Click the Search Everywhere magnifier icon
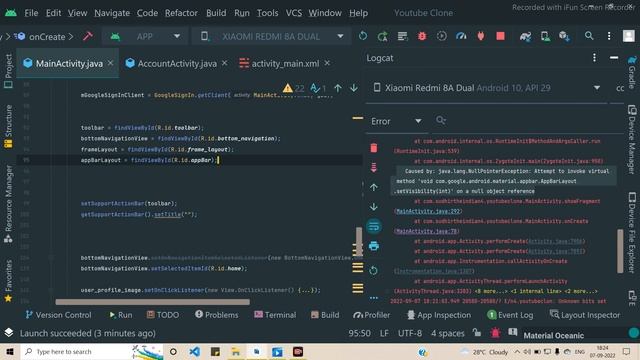 tap(589, 36)
